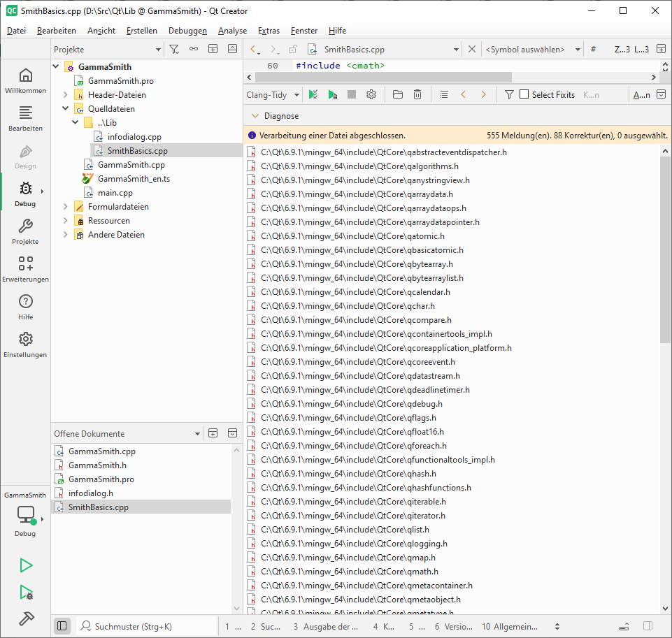Open the Analyse menu
The image size is (672, 638).
point(232,31)
